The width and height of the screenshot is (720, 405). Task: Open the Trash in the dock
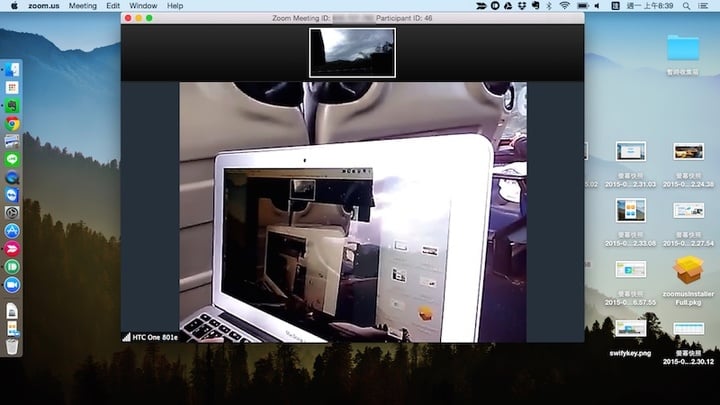(x=12, y=346)
